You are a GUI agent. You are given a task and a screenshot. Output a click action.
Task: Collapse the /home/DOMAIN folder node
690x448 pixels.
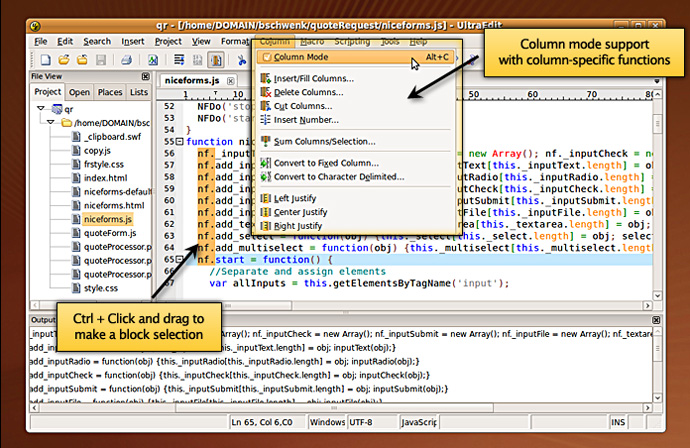(51, 122)
